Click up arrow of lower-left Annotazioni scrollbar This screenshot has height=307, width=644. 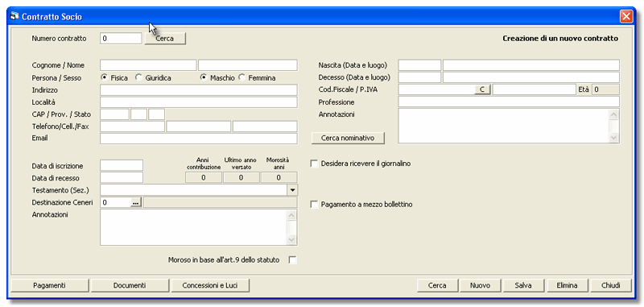tap(292, 215)
